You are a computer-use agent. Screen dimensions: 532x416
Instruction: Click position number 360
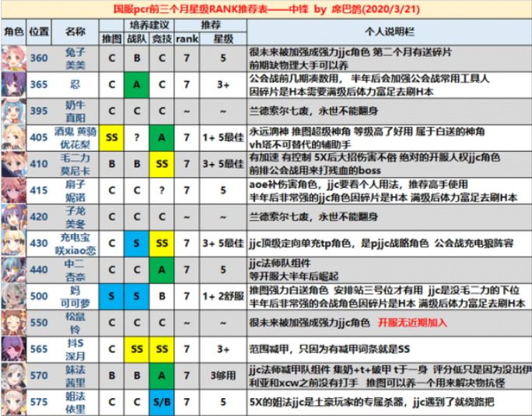[39, 58]
